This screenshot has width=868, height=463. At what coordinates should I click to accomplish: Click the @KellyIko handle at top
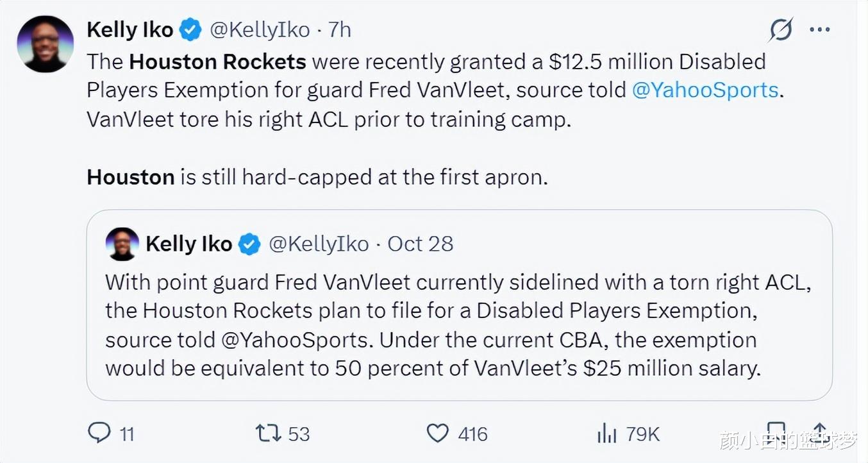260,29
